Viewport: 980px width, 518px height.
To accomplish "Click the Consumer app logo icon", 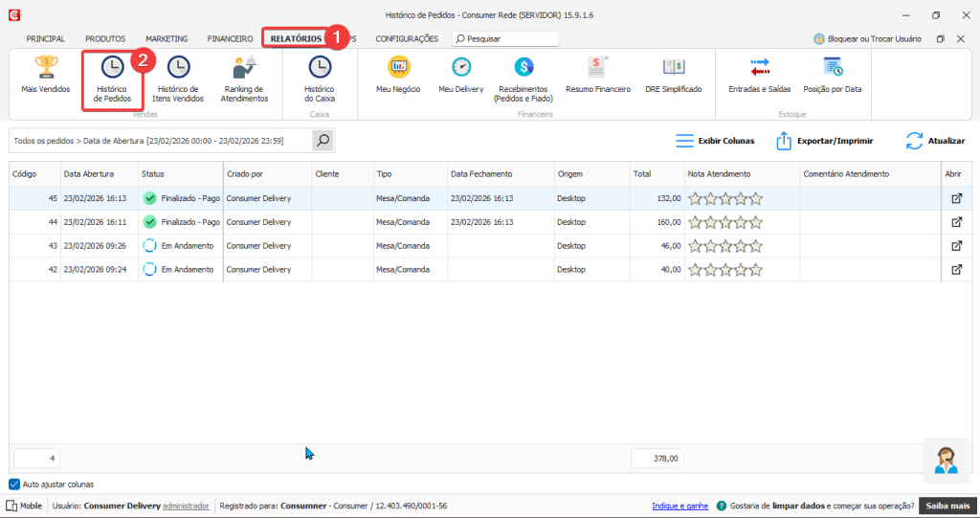I will 13,15.
